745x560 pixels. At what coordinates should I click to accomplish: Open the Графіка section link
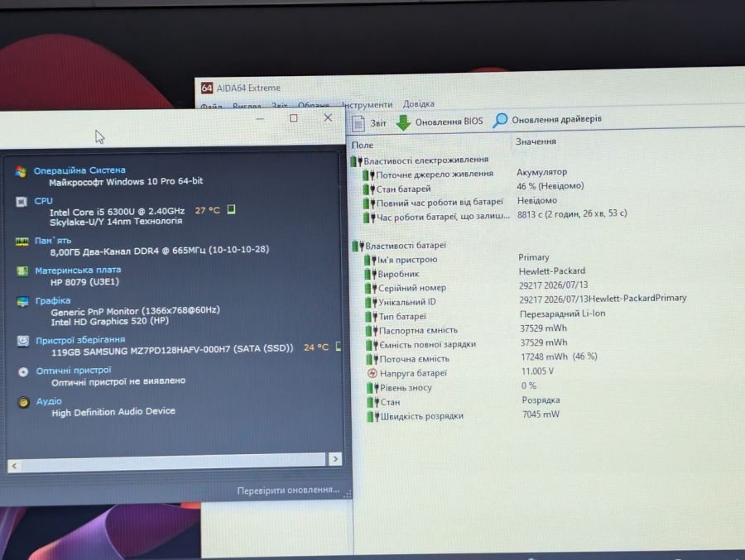pyautogui.click(x=53, y=300)
